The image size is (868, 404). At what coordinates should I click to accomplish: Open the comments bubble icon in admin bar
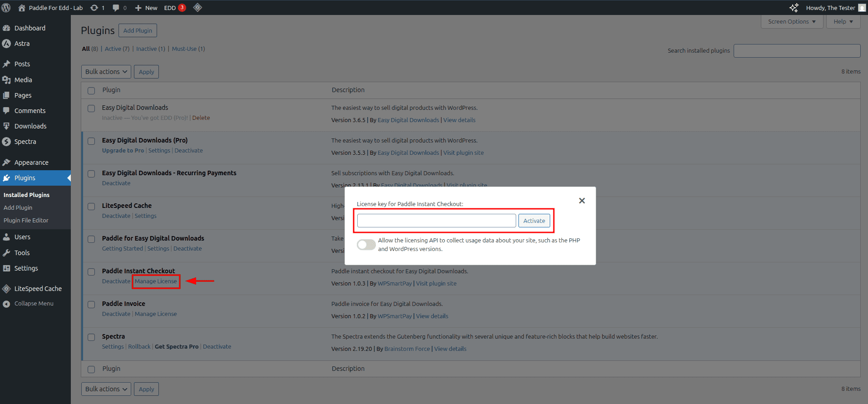[116, 8]
